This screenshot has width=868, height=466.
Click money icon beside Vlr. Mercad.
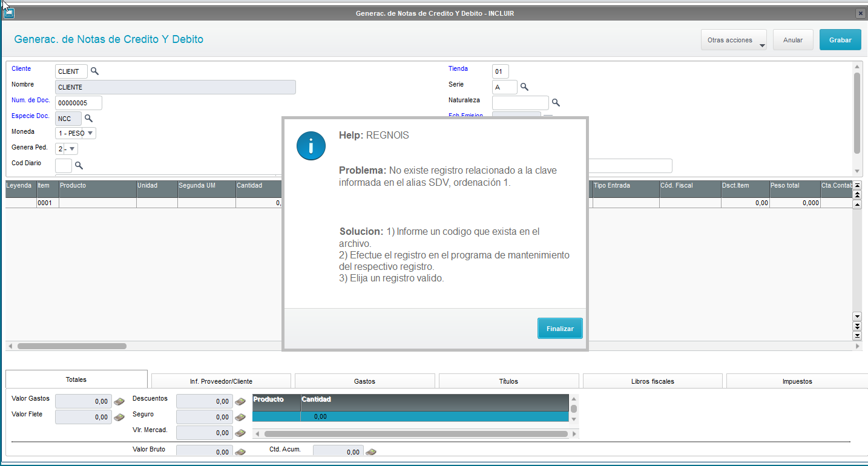tap(240, 433)
